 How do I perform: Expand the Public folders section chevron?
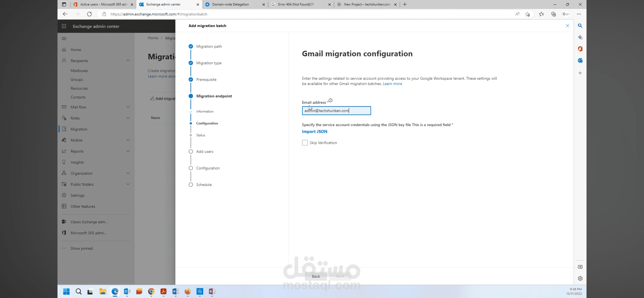[x=128, y=184]
